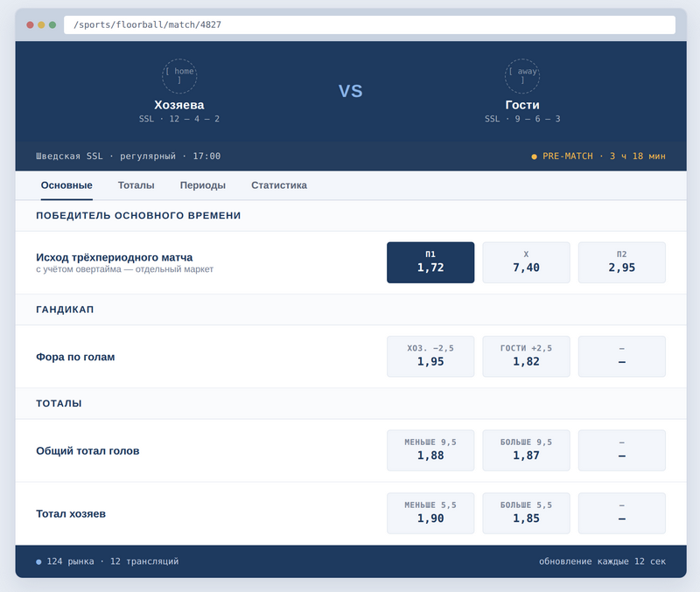Switch to the Основные tab
The width and height of the screenshot is (700, 592).
[x=66, y=185]
